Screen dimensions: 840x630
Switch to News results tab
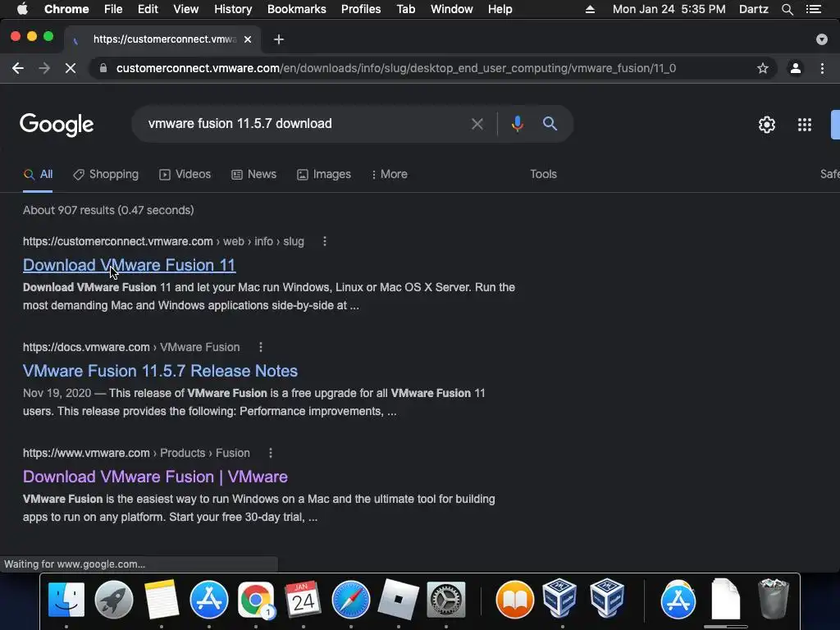coord(254,174)
